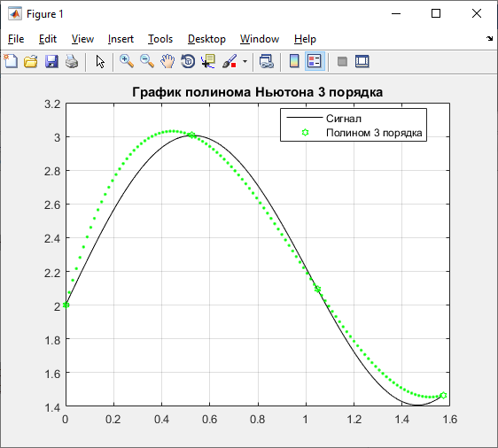Click the green star marker near y=3
The width and height of the screenshot is (498, 448).
coord(191,135)
